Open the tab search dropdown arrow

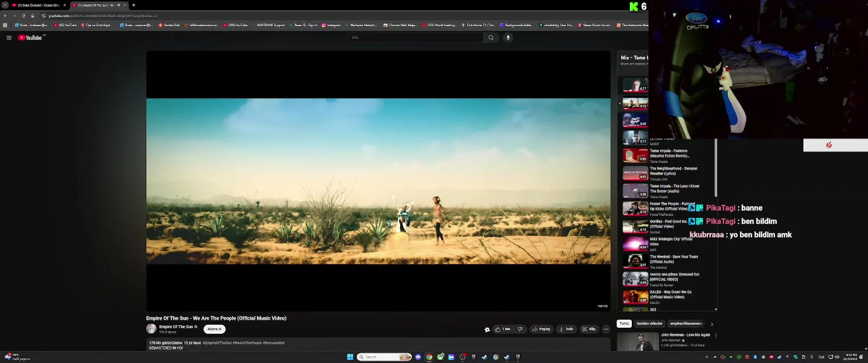[x=5, y=5]
